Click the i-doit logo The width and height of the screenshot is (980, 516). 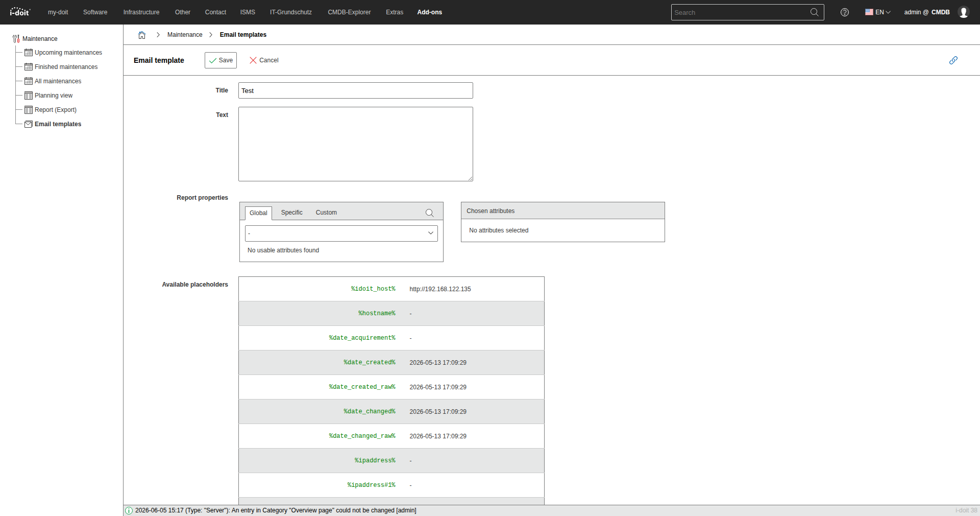pos(20,12)
